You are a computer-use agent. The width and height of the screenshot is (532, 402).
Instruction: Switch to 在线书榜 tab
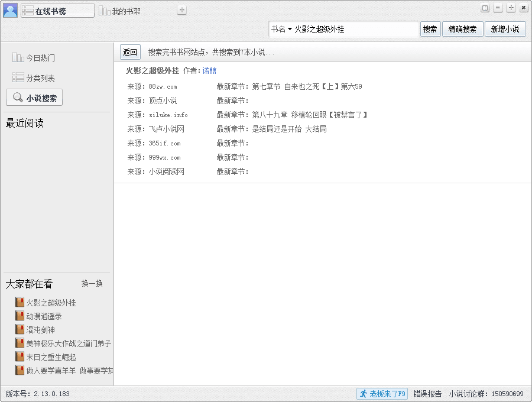[57, 11]
